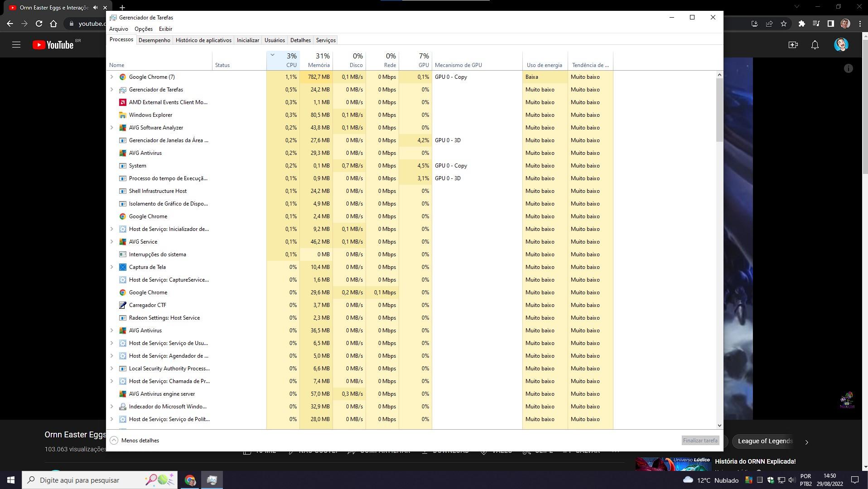Click the Carregador CTF process icon

[122, 305]
